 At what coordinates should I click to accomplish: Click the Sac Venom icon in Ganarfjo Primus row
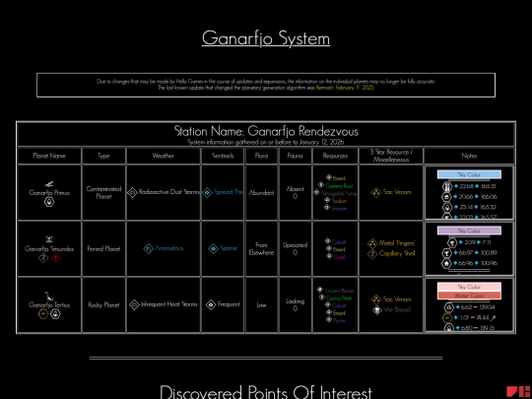[376, 193]
